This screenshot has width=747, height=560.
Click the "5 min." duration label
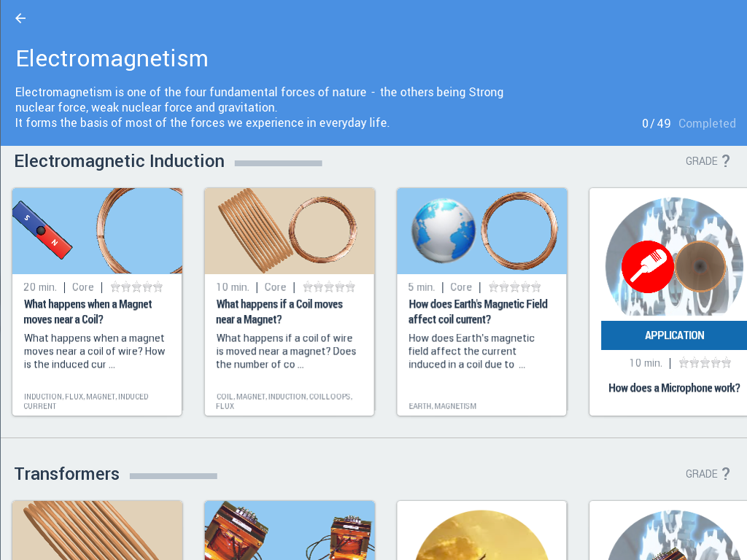coord(422,287)
